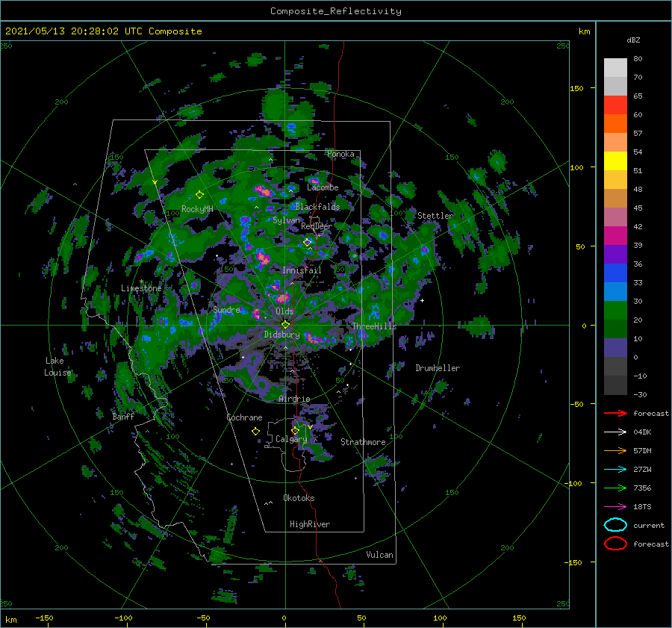Click the white 04DK arrow icon
Screen dimensions: 672x628
click(615, 432)
